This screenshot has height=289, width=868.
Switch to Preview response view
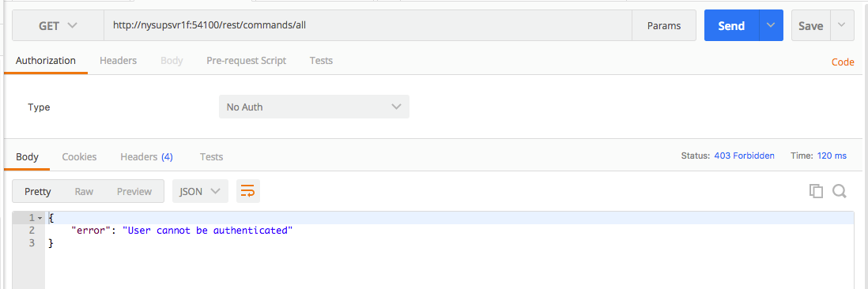134,191
